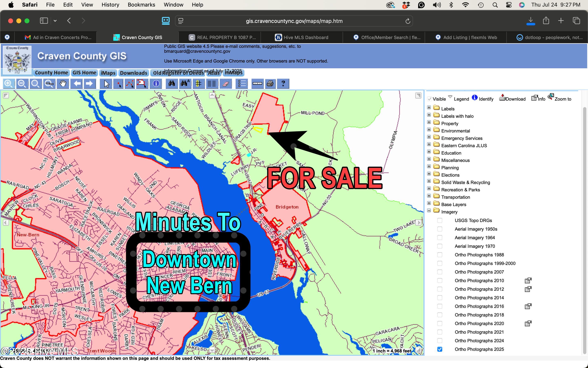Open the advanced binoculars search tool
Viewport: 588px width, 368px height.
[x=185, y=84]
